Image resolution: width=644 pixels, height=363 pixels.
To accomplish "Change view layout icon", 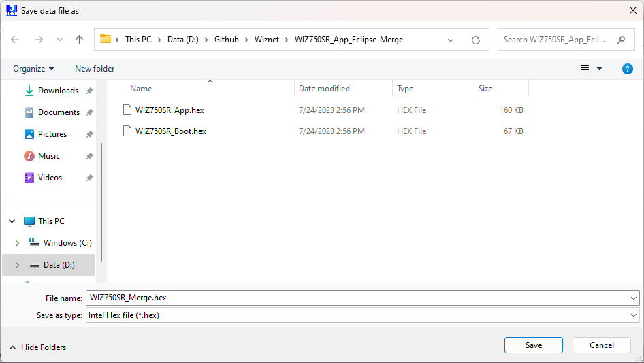I will pyautogui.click(x=585, y=69).
